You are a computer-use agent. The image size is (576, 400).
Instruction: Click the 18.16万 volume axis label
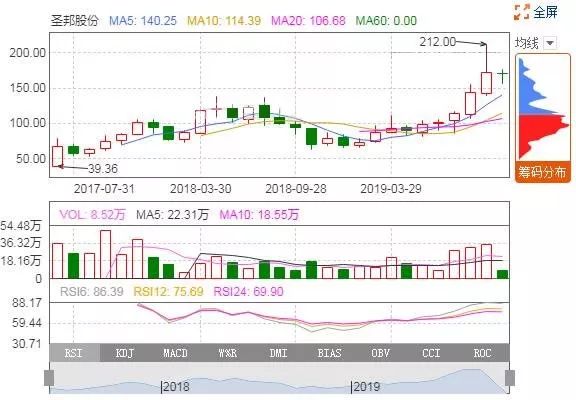[21, 261]
